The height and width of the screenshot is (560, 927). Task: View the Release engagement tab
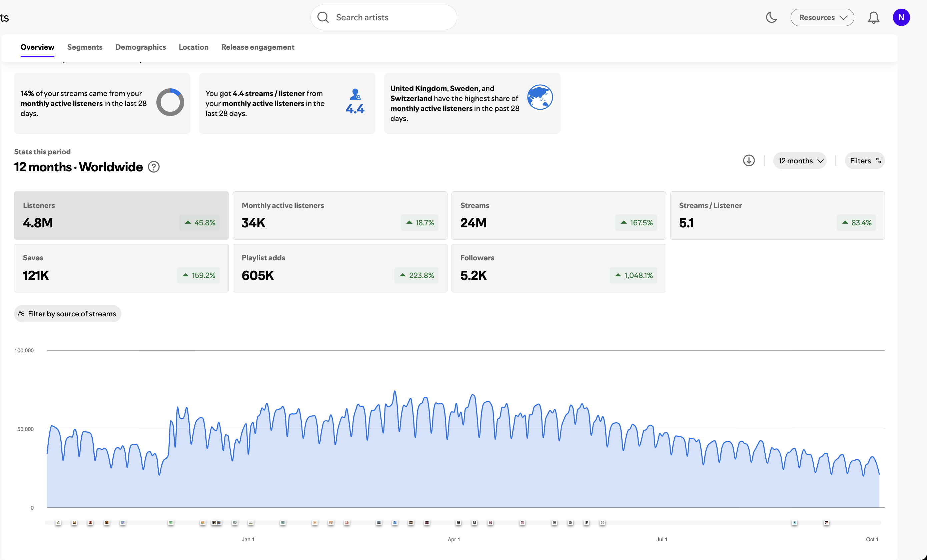[x=258, y=47]
